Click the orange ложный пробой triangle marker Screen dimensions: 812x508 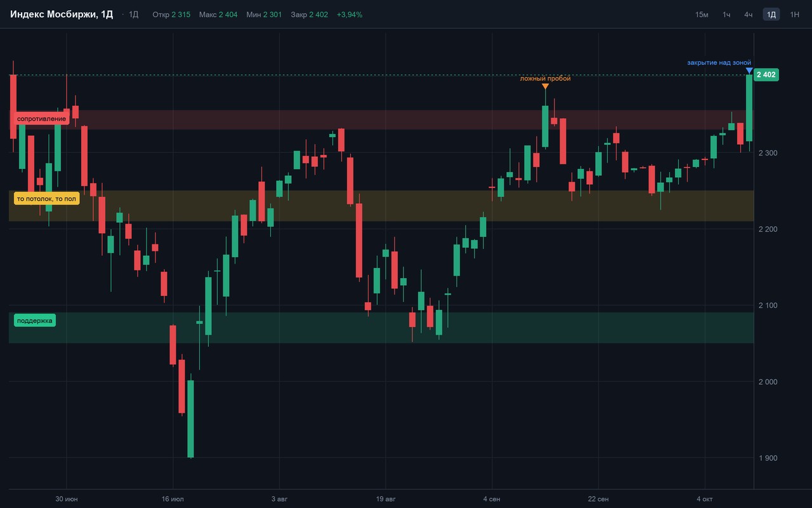click(546, 86)
